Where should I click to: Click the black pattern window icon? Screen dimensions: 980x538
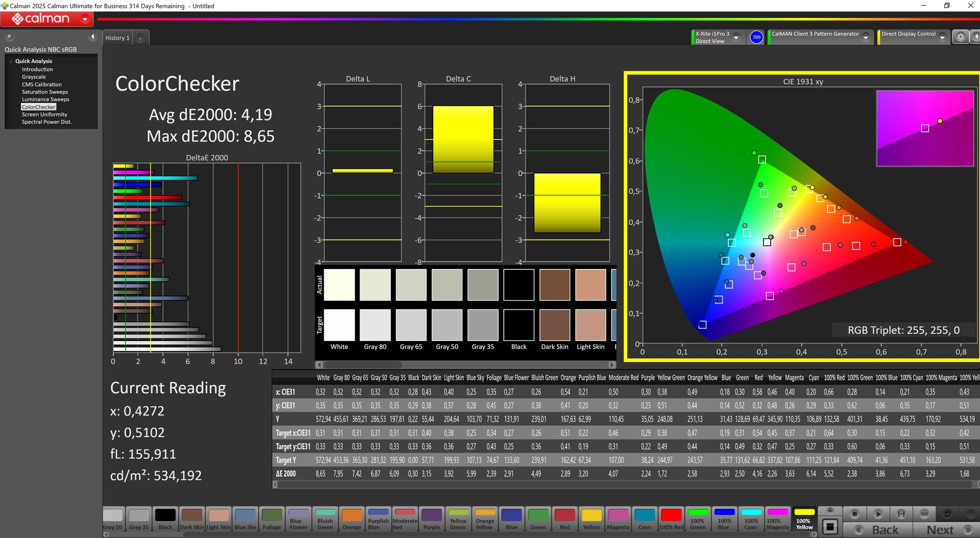point(830,526)
